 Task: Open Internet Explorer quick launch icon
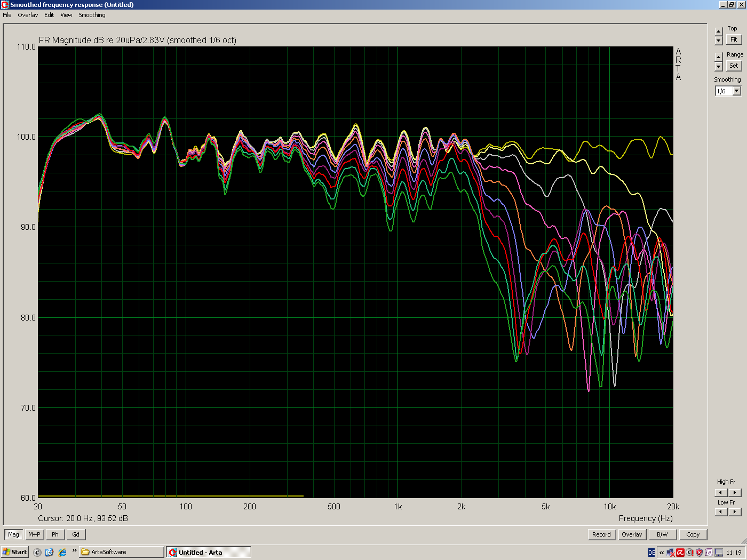(x=62, y=553)
